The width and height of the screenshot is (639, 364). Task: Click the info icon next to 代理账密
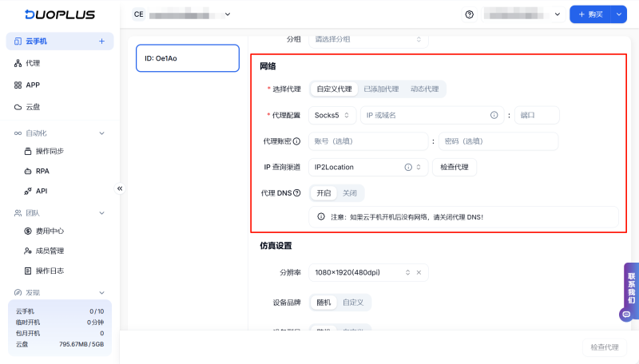pos(296,141)
